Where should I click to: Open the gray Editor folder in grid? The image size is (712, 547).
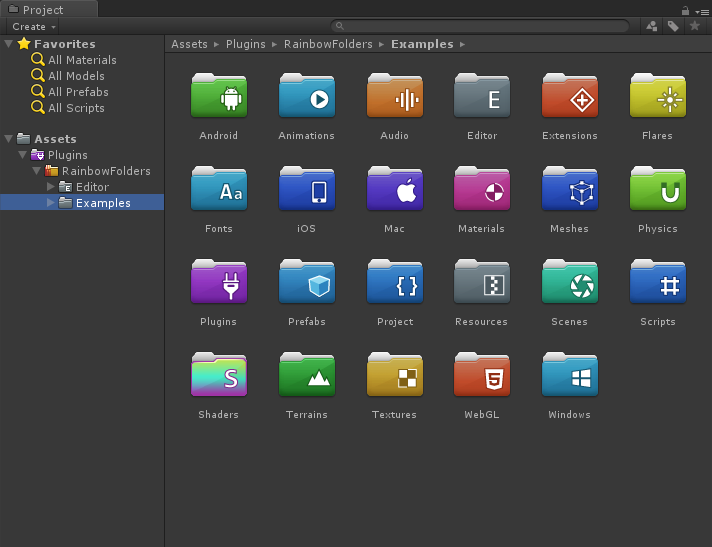point(482,95)
